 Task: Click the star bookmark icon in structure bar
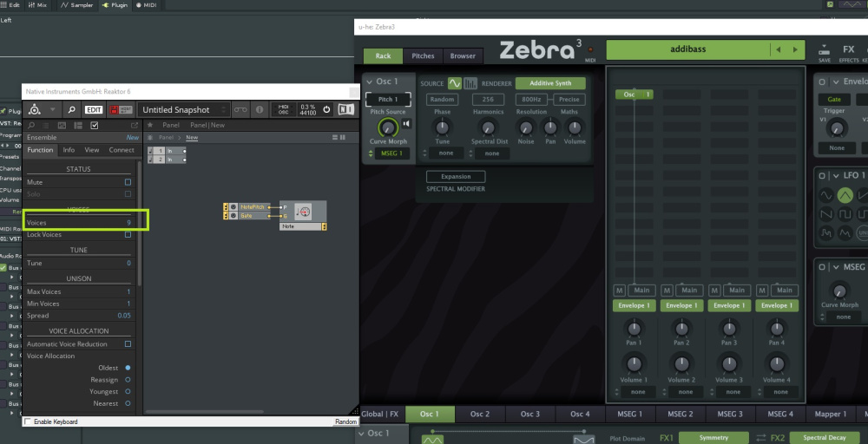[x=150, y=125]
